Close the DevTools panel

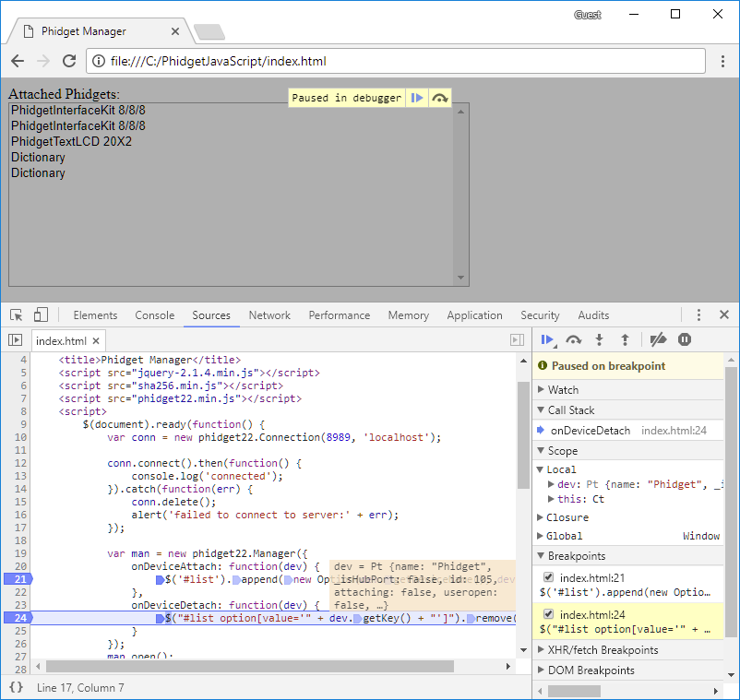pyautogui.click(x=724, y=314)
